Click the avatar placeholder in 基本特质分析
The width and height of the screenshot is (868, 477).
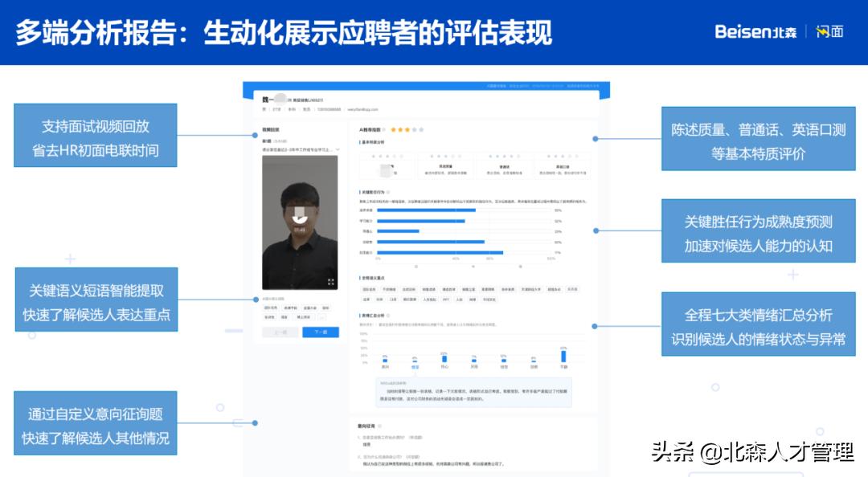383,169
